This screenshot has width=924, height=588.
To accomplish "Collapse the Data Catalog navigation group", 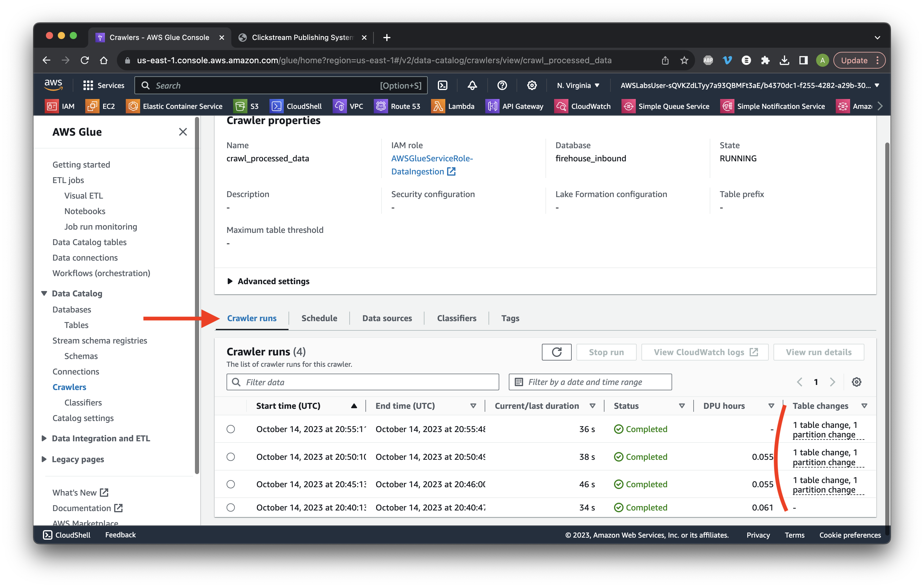I will [x=44, y=293].
